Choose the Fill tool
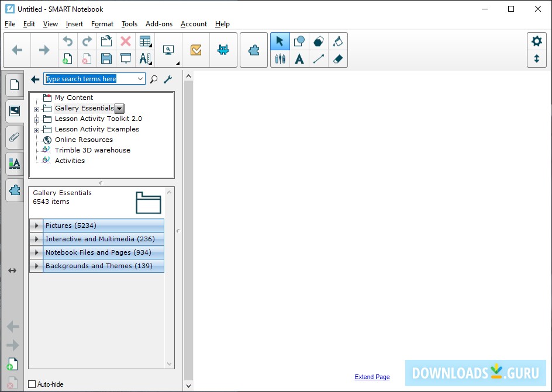552x392 pixels. 338,41
